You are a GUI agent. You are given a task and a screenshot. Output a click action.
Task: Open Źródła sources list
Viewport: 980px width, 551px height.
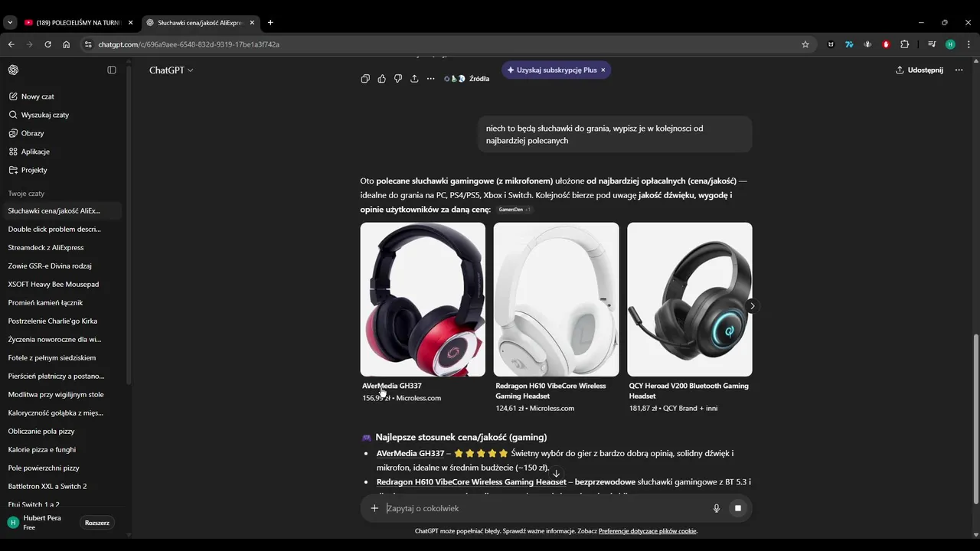pyautogui.click(x=466, y=79)
